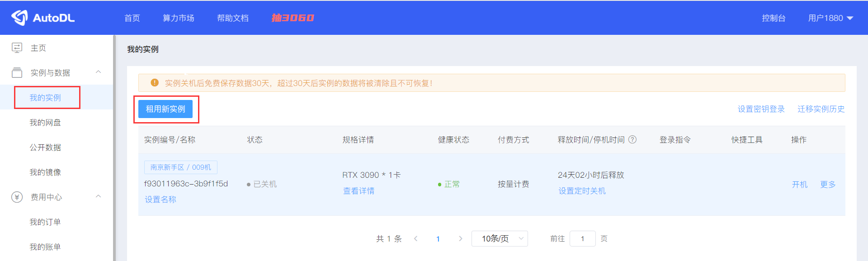Select 我的账单 in the sidebar

pos(45,247)
